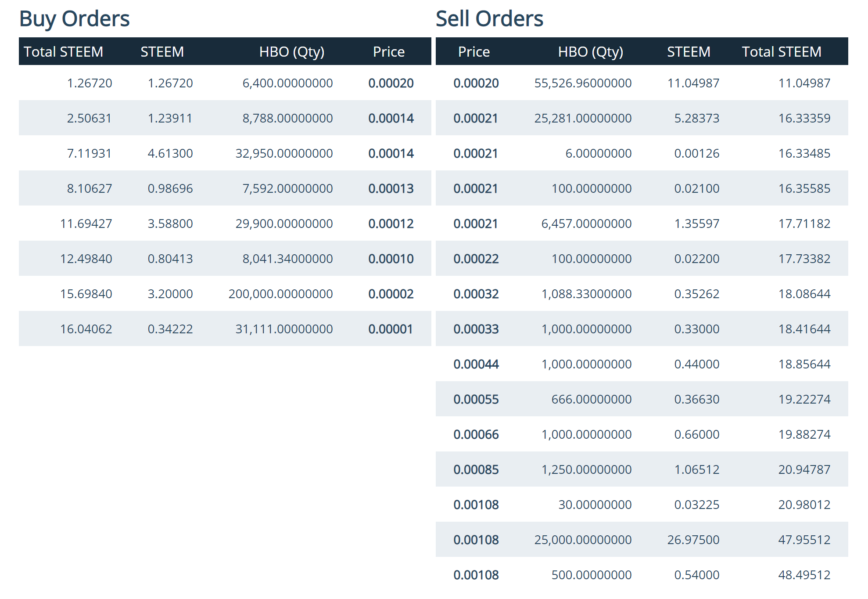Click the Sell Orders heading
This screenshot has height=599, width=868.
[489, 19]
